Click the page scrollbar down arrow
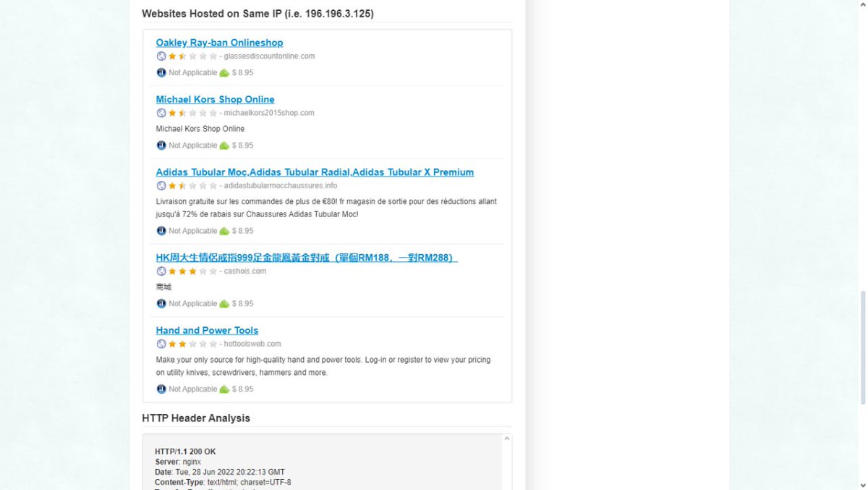The image size is (868, 490). click(862, 485)
